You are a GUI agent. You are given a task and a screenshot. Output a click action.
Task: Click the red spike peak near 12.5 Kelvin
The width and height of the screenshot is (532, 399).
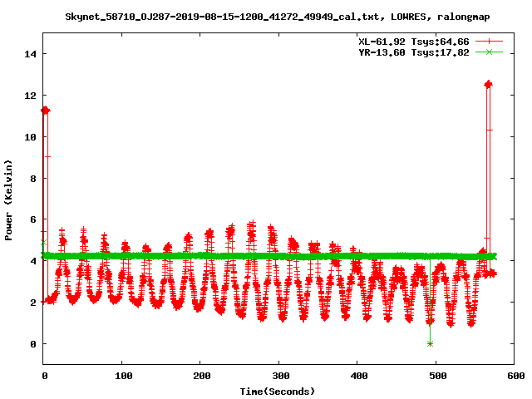488,85
